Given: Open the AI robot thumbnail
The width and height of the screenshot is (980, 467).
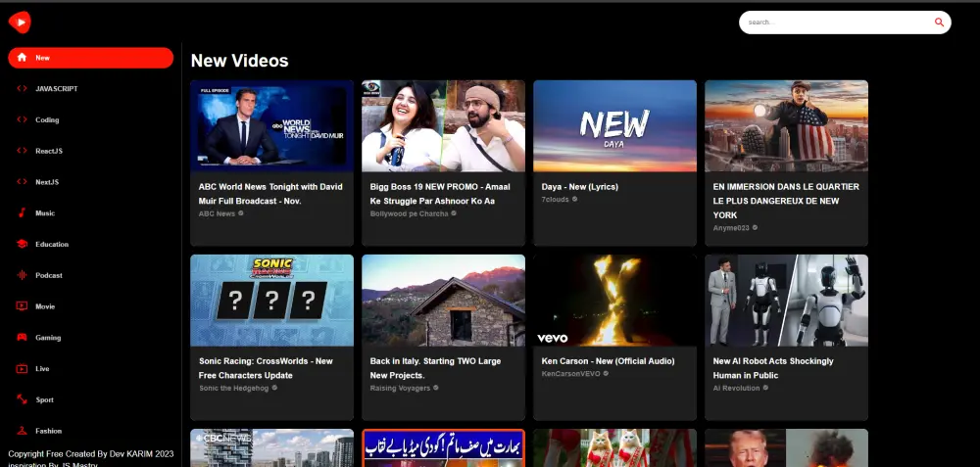Looking at the screenshot, I should (786, 301).
